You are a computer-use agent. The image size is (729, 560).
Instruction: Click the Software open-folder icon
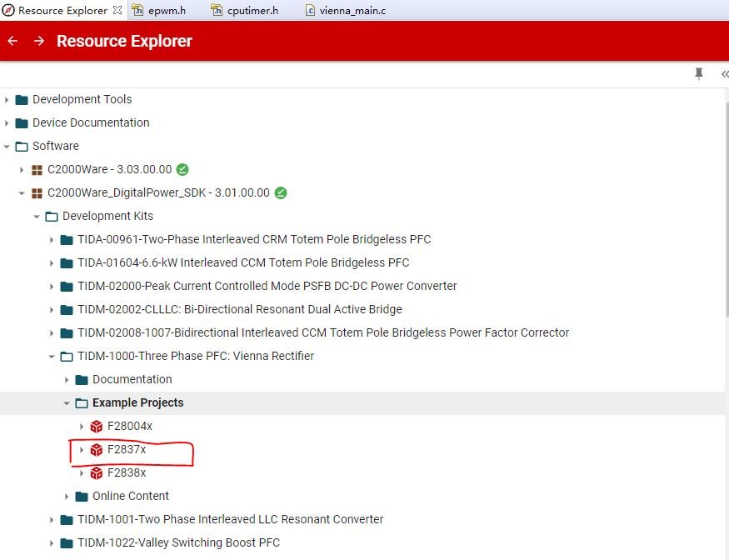[22, 147]
